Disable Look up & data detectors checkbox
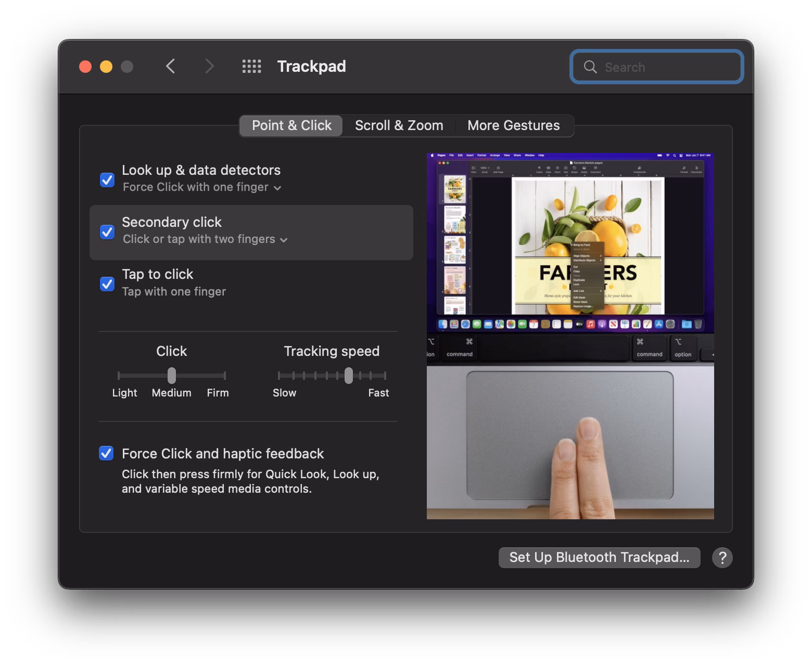Viewport: 812px width, 666px height. pos(107,180)
